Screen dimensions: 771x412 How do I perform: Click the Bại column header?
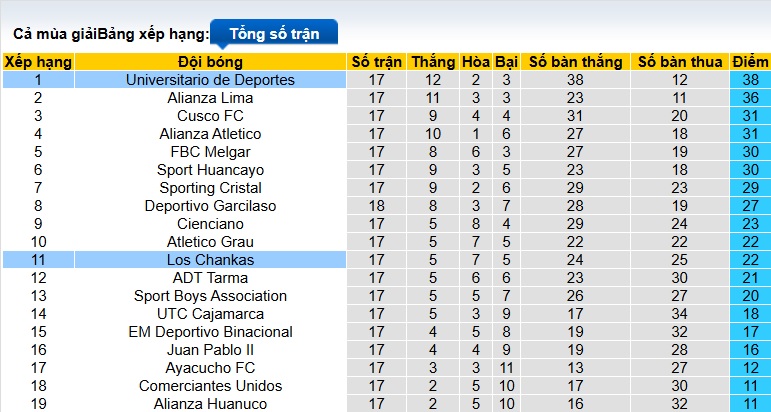pos(506,62)
